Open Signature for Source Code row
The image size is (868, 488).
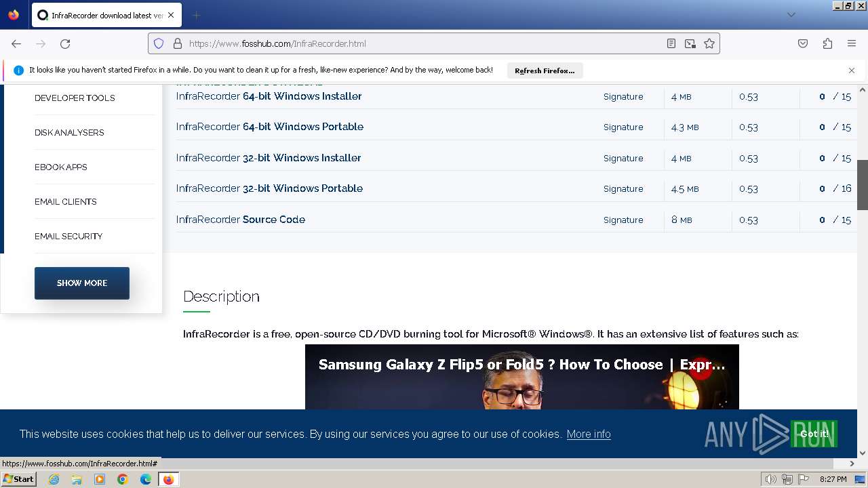click(x=623, y=220)
